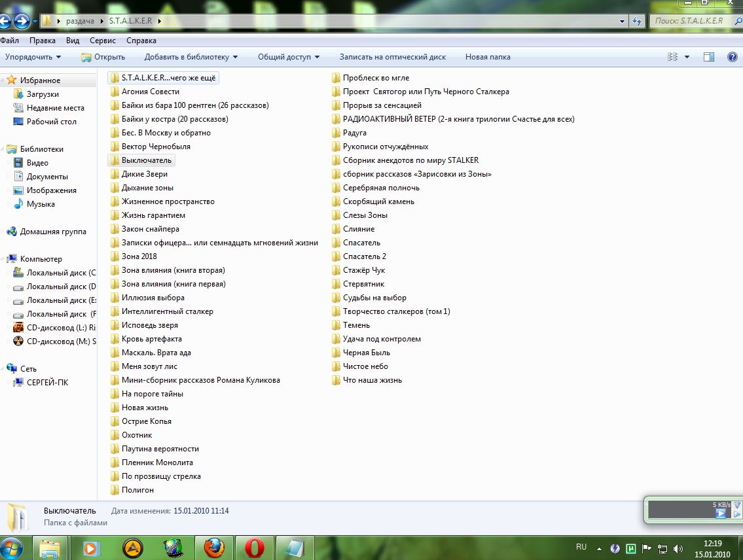Screen dimensions: 743x560
Task: Select "Рабочий стол" in the Favorites sidebar
Action: (x=51, y=122)
